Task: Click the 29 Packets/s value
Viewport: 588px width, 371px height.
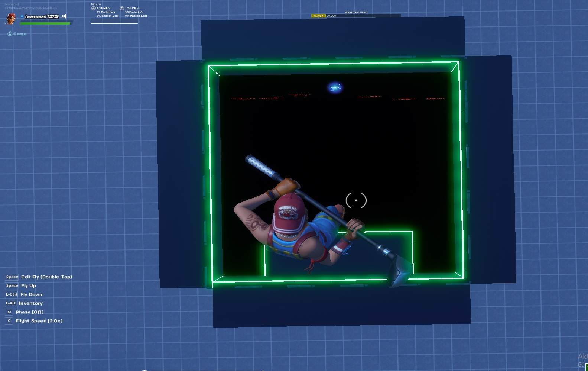Action: coord(105,12)
